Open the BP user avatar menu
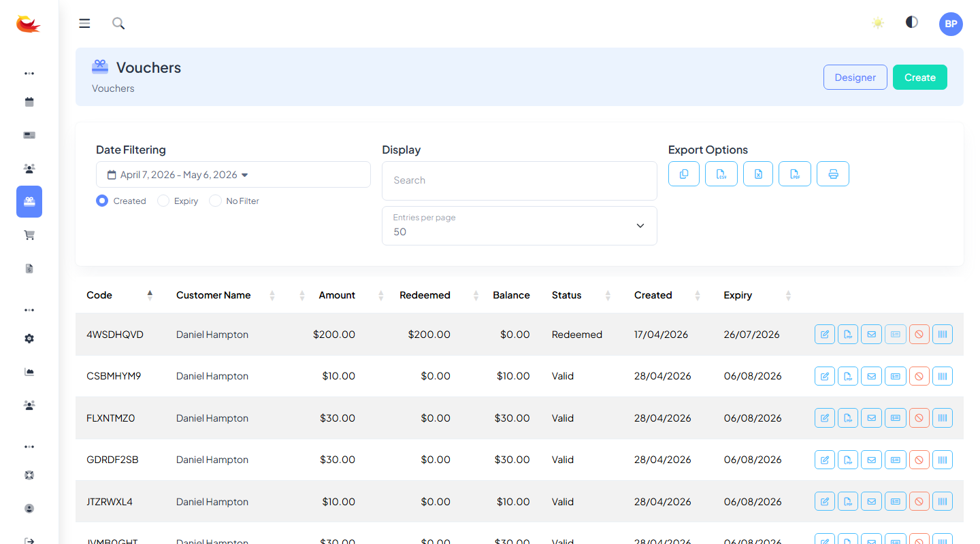 click(x=951, y=24)
